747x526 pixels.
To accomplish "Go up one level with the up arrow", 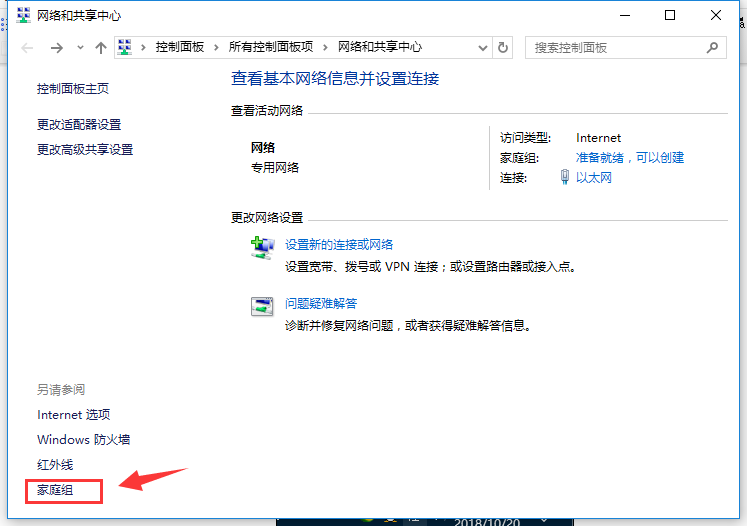I will coord(100,48).
